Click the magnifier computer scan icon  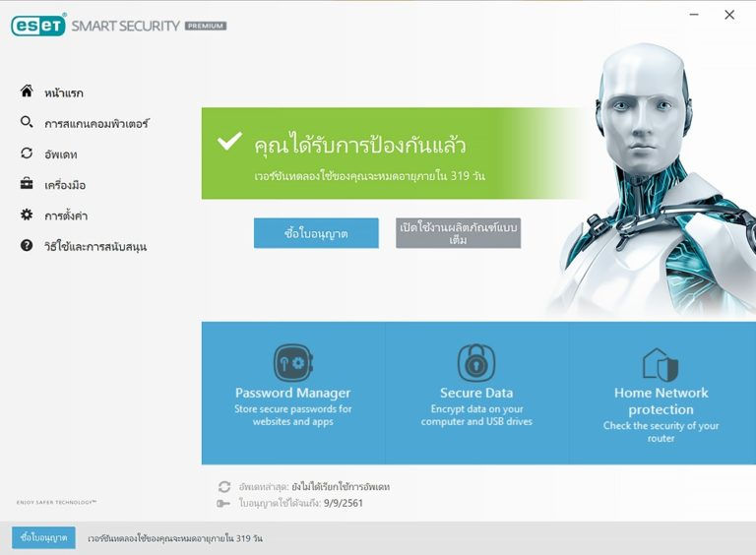(x=27, y=122)
